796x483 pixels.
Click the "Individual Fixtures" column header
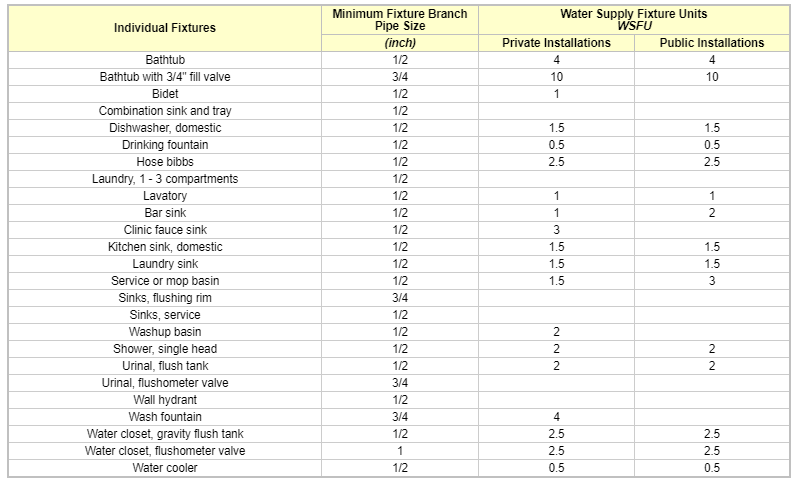tap(165, 28)
